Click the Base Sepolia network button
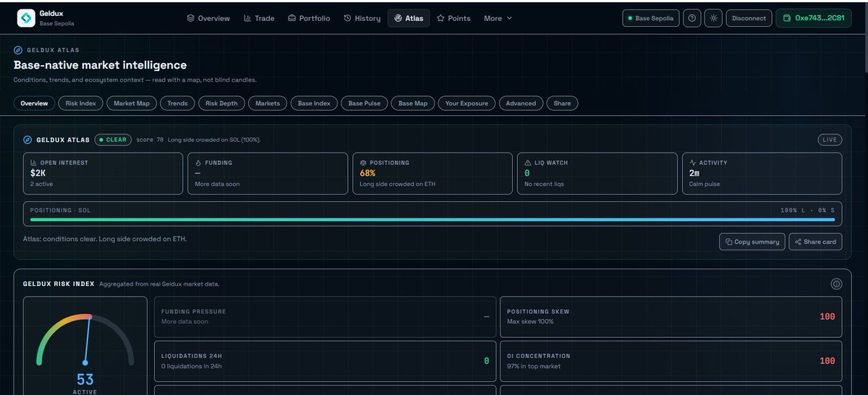This screenshot has width=868, height=395. (x=650, y=18)
